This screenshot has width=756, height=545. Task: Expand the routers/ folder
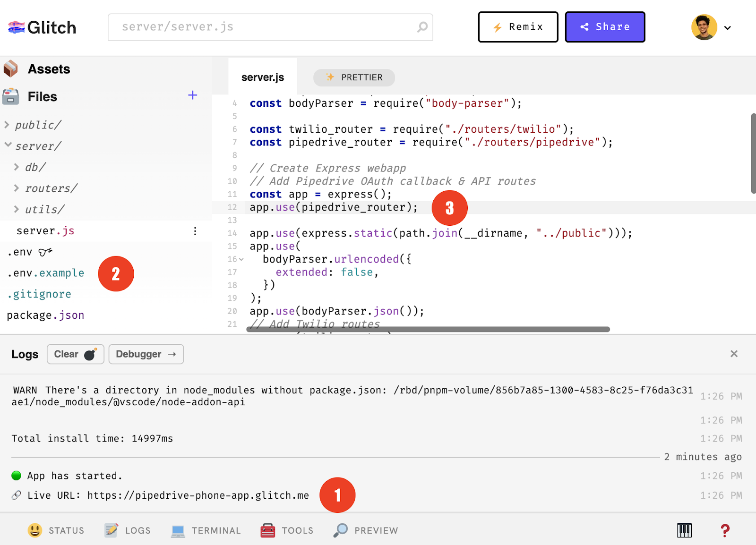[x=17, y=188]
